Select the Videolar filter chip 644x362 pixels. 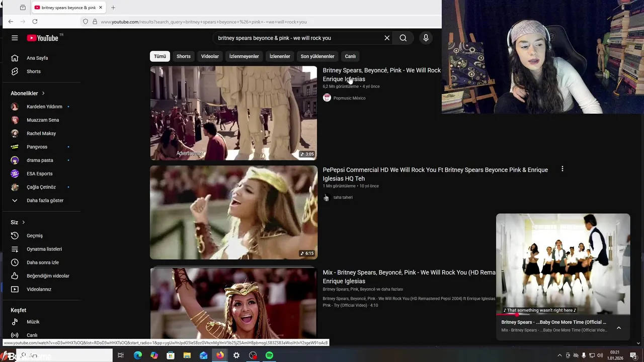click(x=210, y=56)
